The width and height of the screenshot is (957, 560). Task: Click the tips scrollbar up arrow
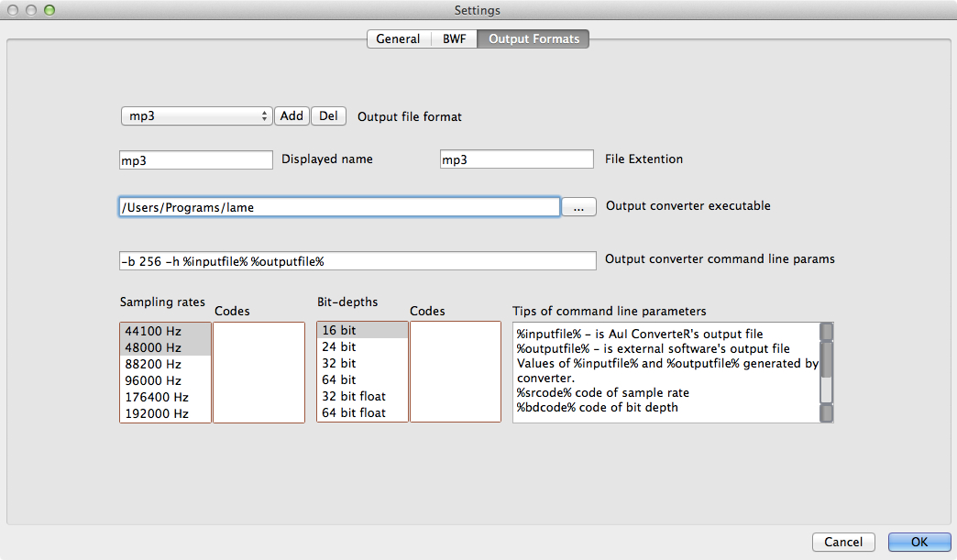[827, 331]
